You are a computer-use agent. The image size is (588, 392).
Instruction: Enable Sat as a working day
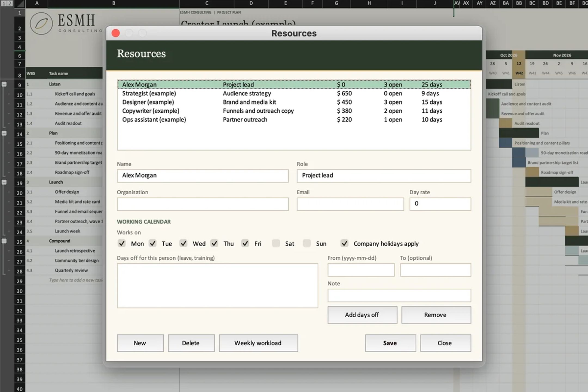[276, 243]
